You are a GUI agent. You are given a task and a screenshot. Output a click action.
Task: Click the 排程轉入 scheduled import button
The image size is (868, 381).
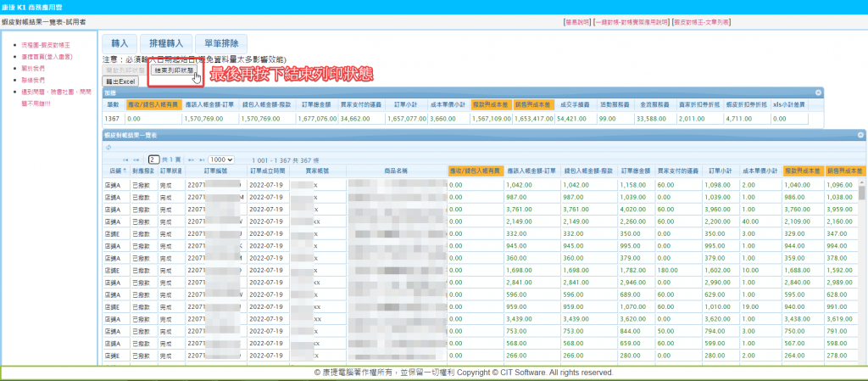(x=164, y=42)
